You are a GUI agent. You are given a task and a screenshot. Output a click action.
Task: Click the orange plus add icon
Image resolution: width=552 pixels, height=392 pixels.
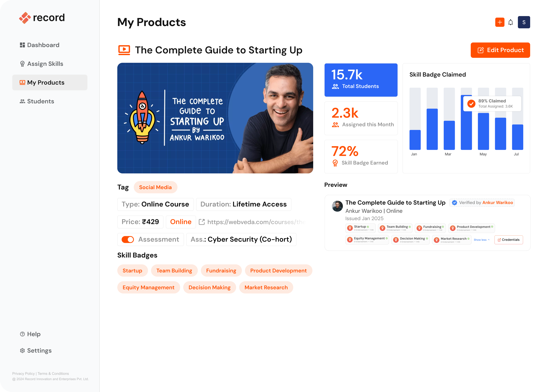tap(499, 22)
